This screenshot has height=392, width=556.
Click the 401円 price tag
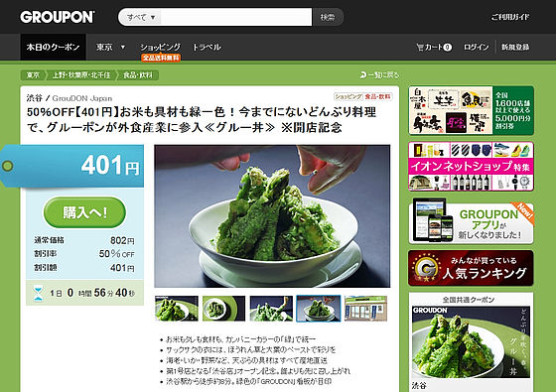click(x=72, y=166)
